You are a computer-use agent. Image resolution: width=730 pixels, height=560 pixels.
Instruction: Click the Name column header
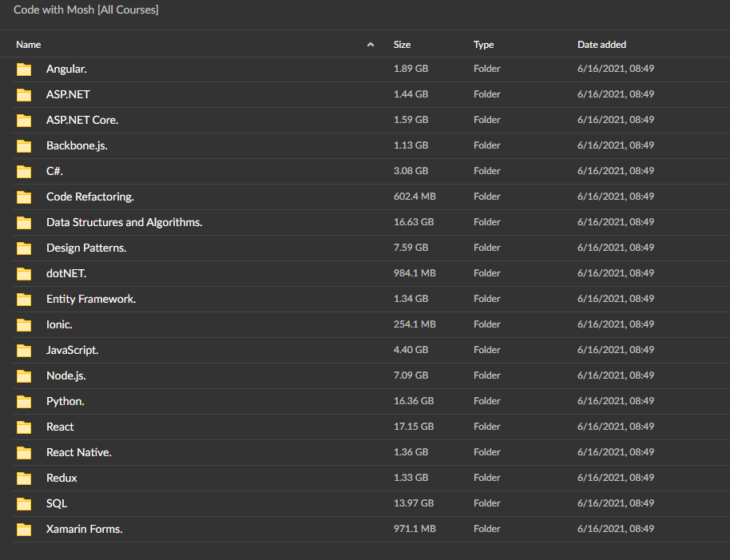point(29,45)
